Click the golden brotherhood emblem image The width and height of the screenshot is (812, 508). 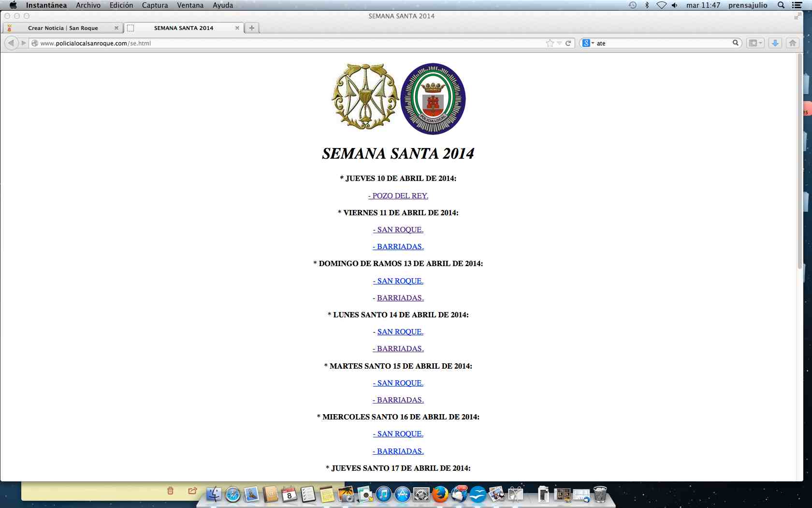point(365,97)
